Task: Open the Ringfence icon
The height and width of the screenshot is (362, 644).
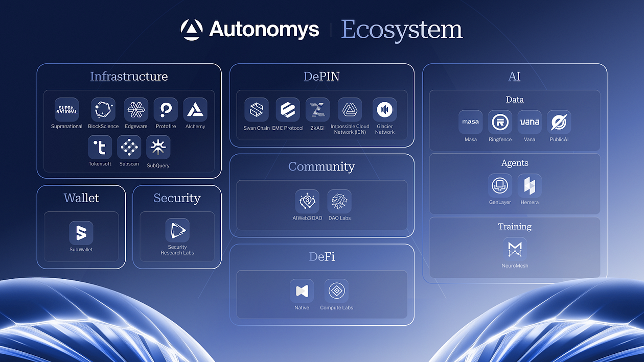Action: (500, 122)
